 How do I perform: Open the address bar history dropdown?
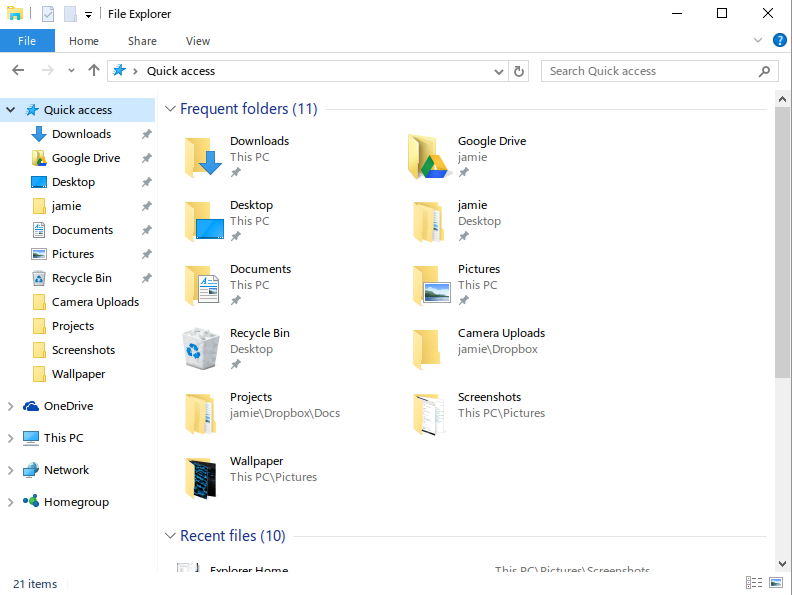pyautogui.click(x=499, y=72)
